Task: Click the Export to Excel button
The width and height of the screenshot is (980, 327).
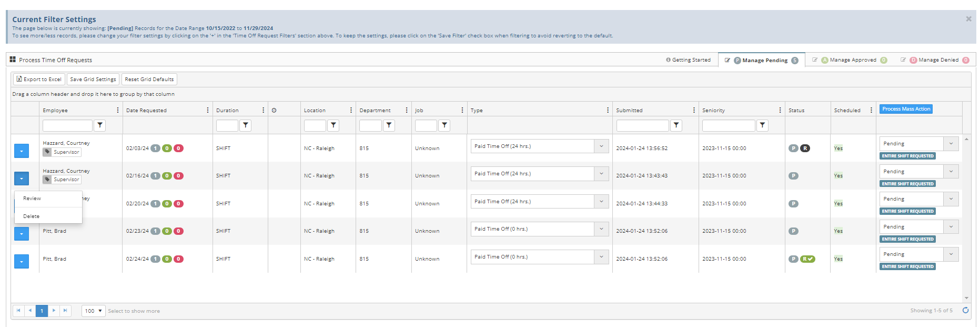Action: [x=39, y=80]
